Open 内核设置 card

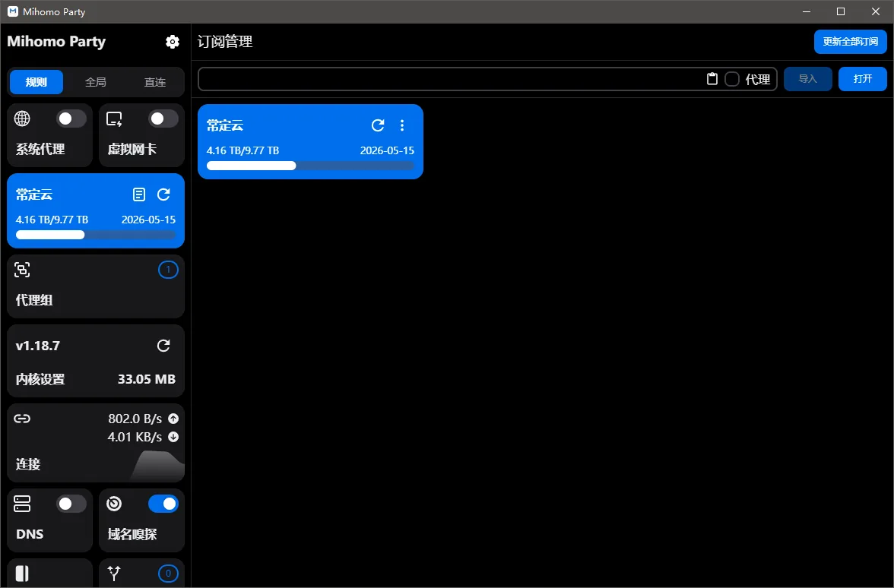[x=95, y=361]
